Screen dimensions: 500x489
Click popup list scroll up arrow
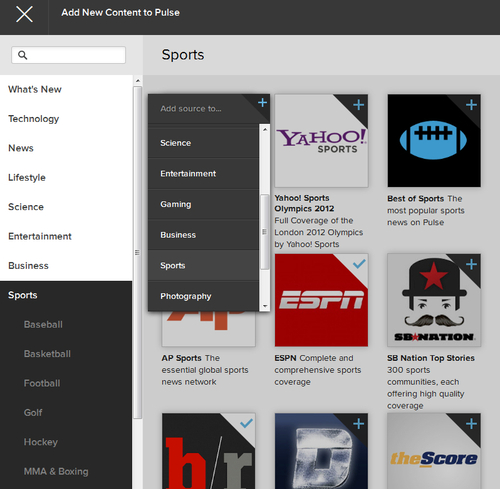click(x=265, y=129)
